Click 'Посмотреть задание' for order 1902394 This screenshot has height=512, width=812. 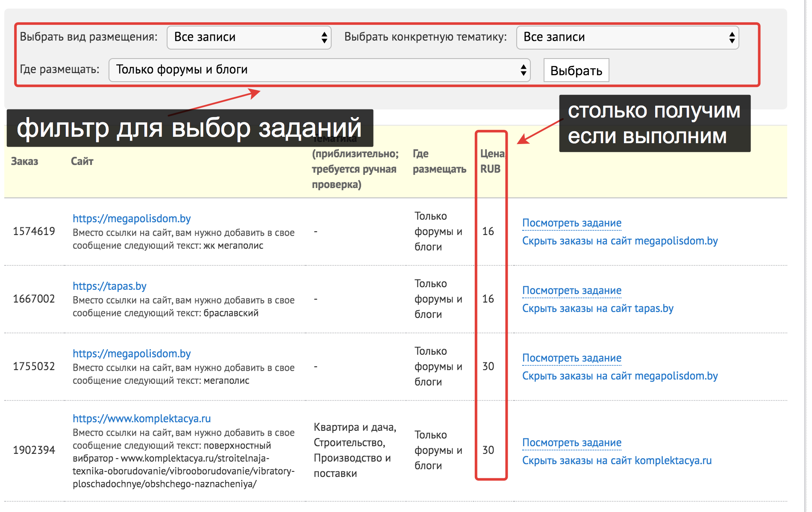click(x=572, y=443)
